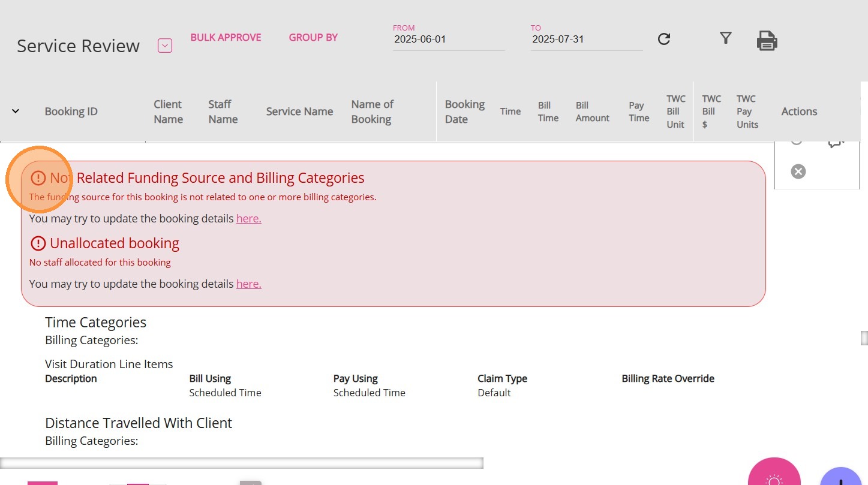
Task: Sort by the Client Name column header
Action: click(168, 112)
